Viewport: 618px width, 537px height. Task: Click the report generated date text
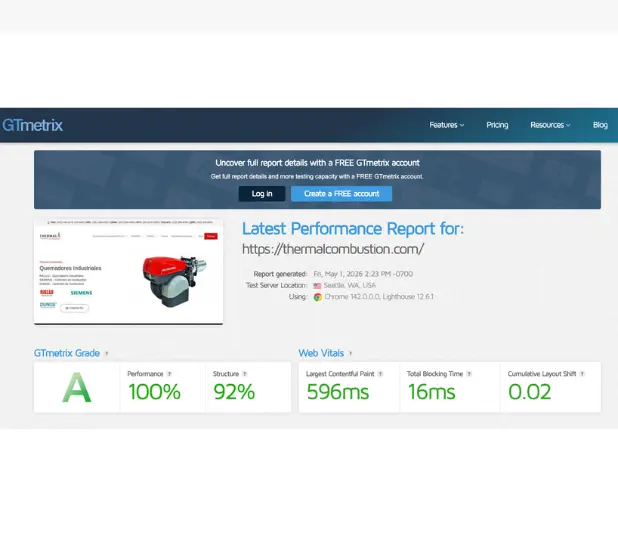tap(363, 274)
